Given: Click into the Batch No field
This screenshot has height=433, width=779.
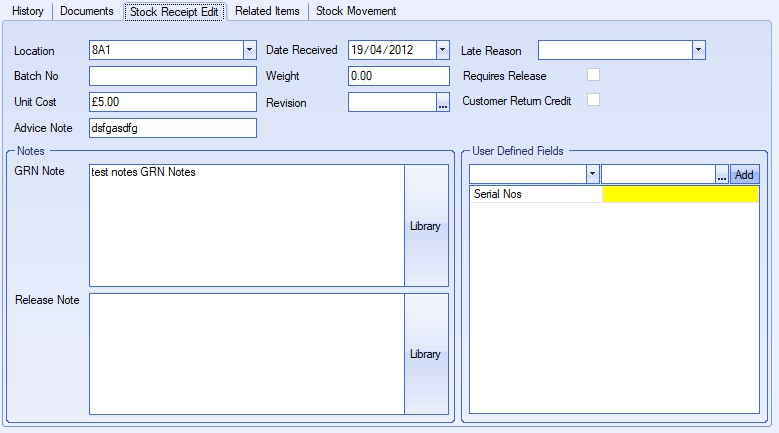Looking at the screenshot, I should tap(173, 76).
